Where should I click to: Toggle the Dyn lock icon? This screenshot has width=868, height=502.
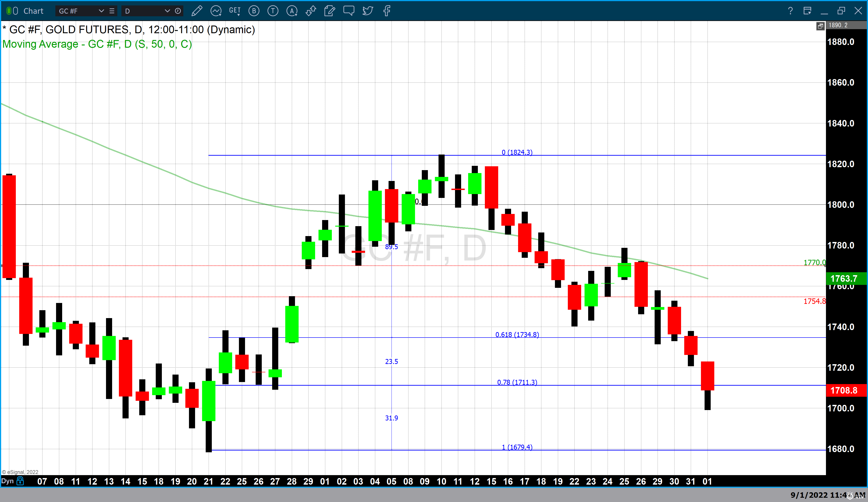pos(20,481)
